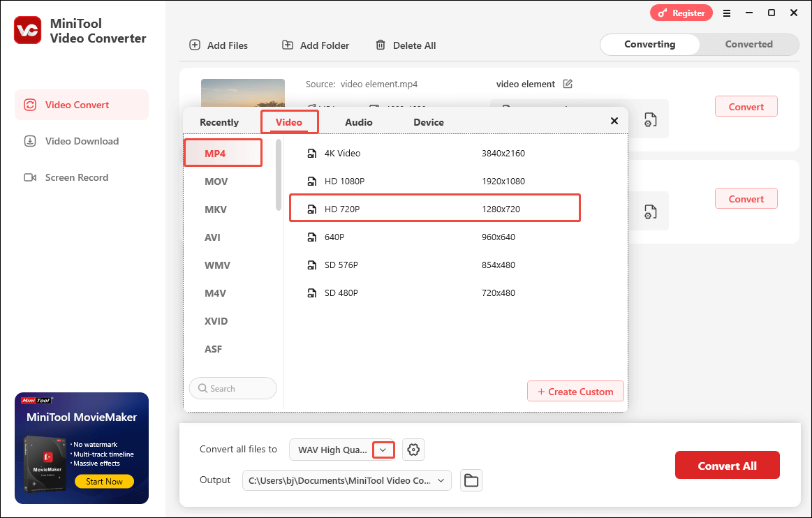Click the browse output folder icon
Image resolution: width=812 pixels, height=518 pixels.
(471, 480)
